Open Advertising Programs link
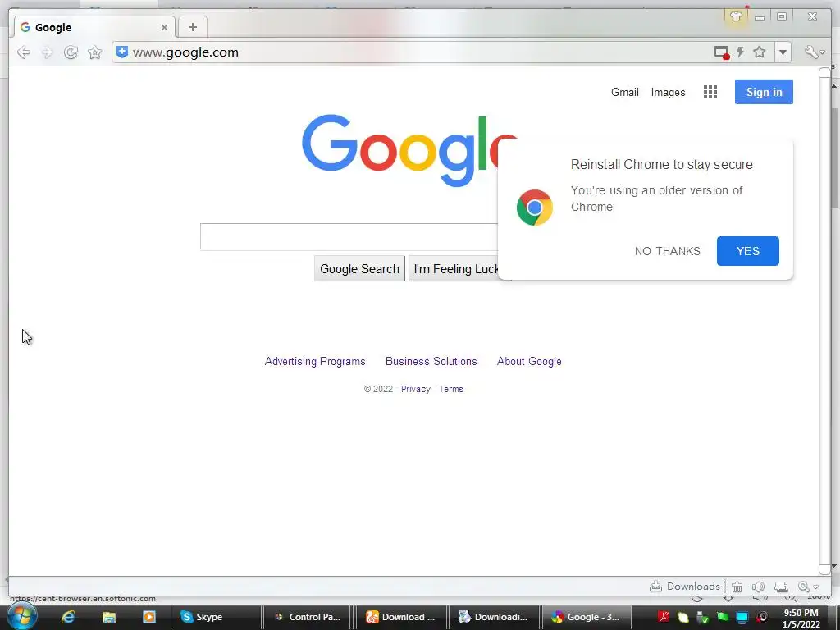This screenshot has height=630, width=840. [x=315, y=362]
